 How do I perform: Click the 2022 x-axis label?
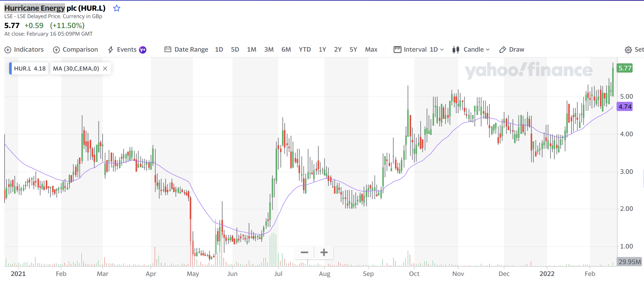coord(547,274)
